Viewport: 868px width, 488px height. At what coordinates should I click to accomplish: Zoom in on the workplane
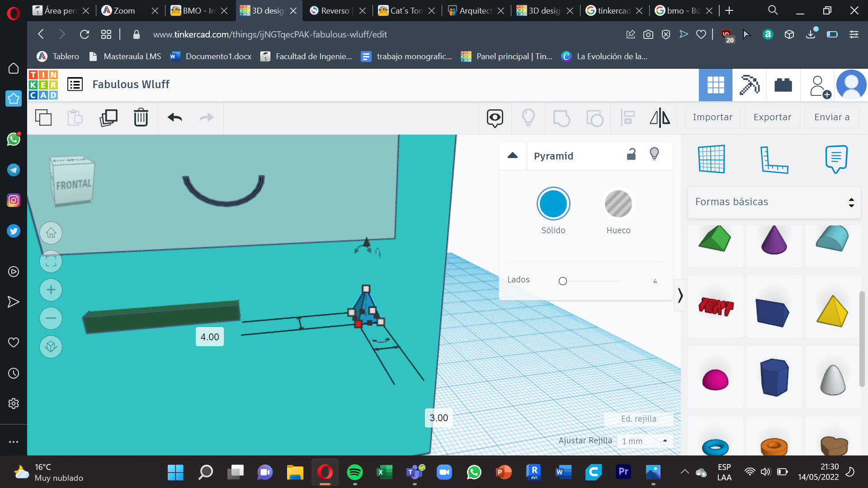(x=51, y=290)
